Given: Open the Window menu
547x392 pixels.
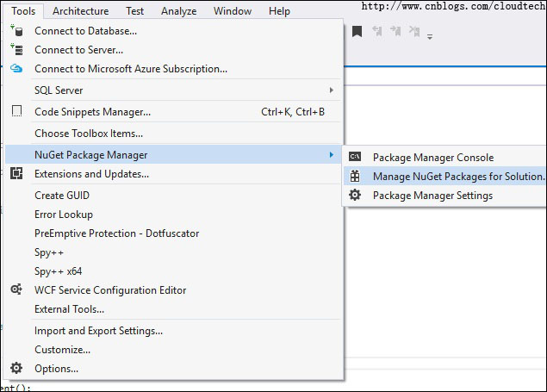Looking at the screenshot, I should coord(233,11).
